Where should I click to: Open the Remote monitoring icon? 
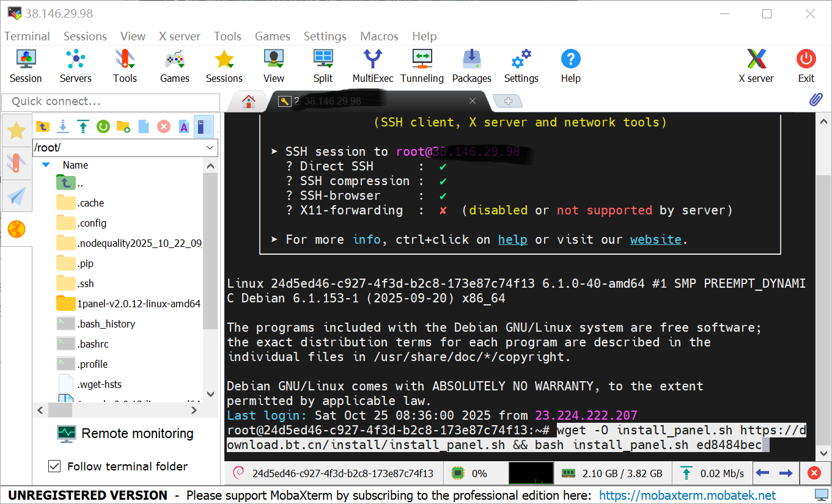pyautogui.click(x=66, y=434)
